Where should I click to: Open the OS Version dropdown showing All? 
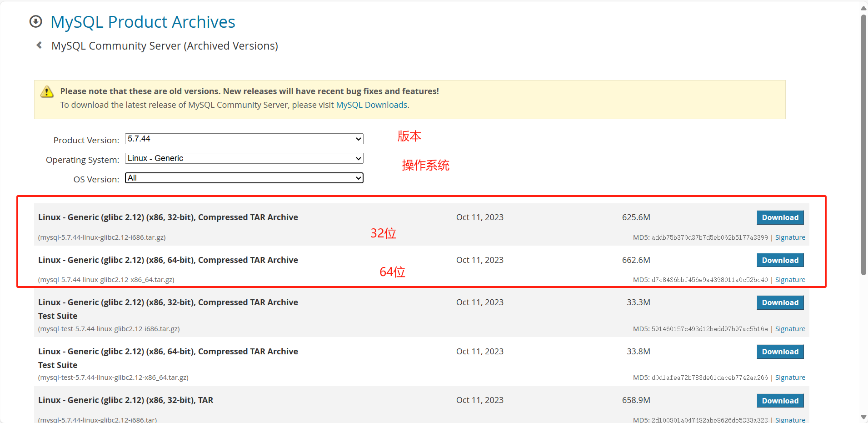tap(244, 178)
